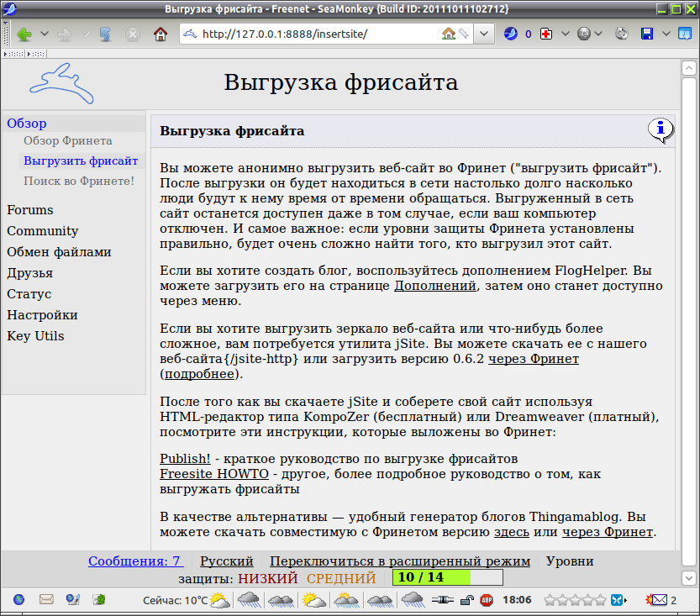Open the Forward history dropdown arrow
The image size is (700, 616).
tap(85, 34)
